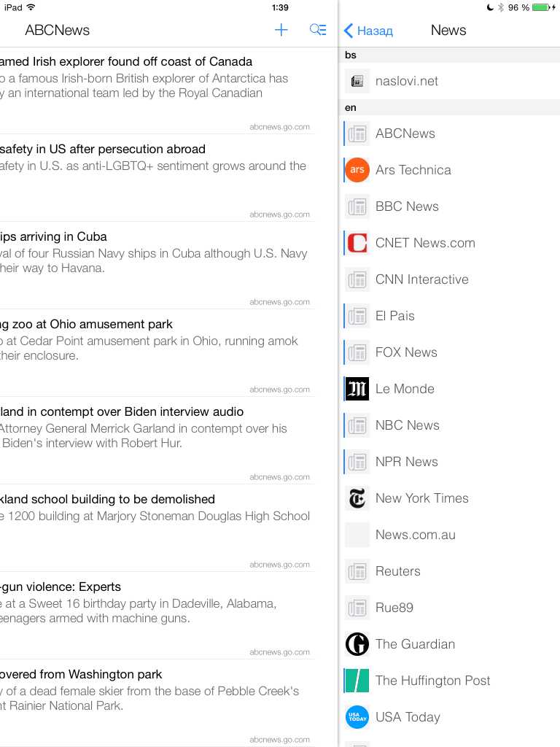The height and width of the screenshot is (747, 560).
Task: Open Le Monde source
Action: (x=449, y=389)
